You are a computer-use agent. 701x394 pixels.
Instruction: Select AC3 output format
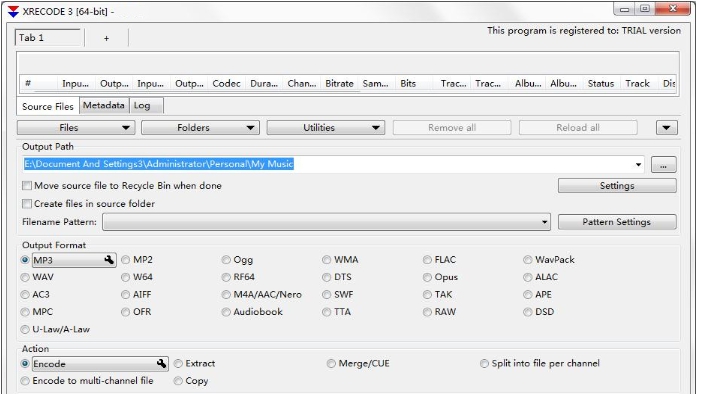pyautogui.click(x=25, y=295)
